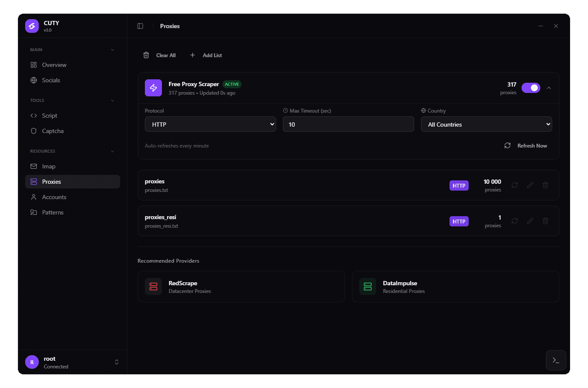Click the Imap resource icon

click(34, 166)
